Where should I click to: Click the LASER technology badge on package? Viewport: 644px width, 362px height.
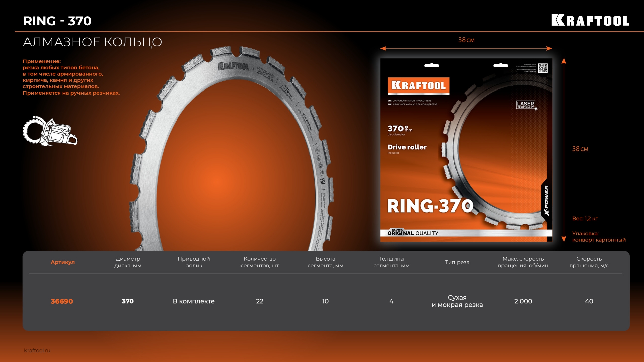(x=526, y=105)
